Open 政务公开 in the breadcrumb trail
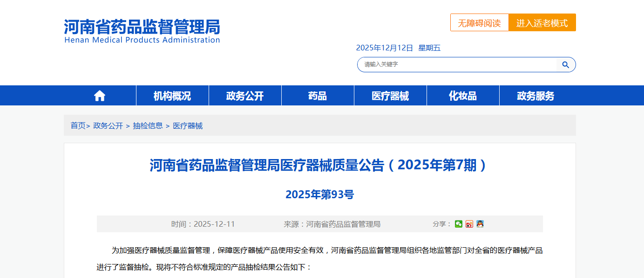The image size is (644, 278). pyautogui.click(x=108, y=126)
